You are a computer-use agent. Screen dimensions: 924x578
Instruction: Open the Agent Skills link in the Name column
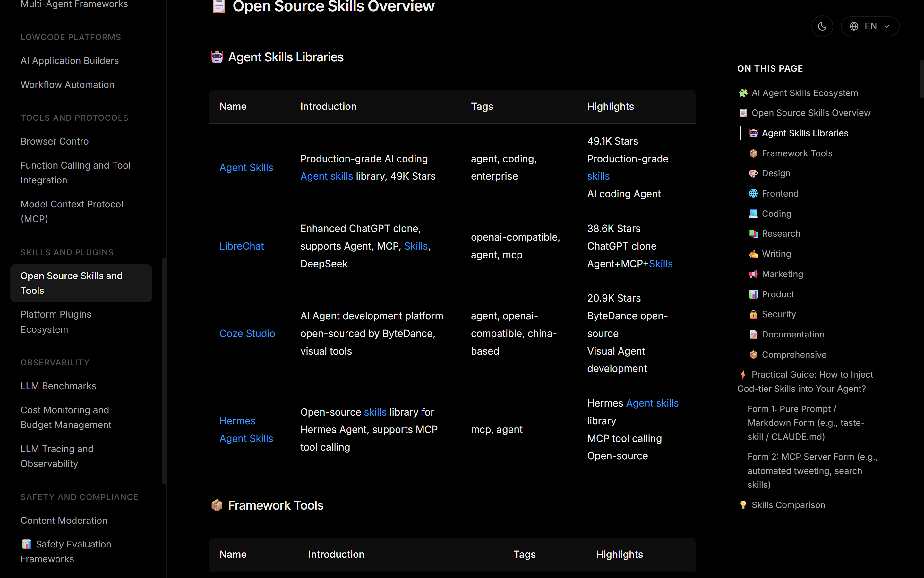click(246, 167)
